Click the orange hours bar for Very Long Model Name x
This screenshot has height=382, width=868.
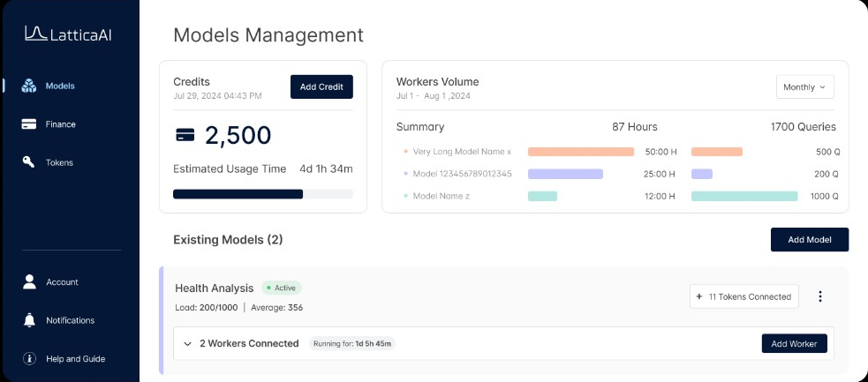pyautogui.click(x=581, y=152)
